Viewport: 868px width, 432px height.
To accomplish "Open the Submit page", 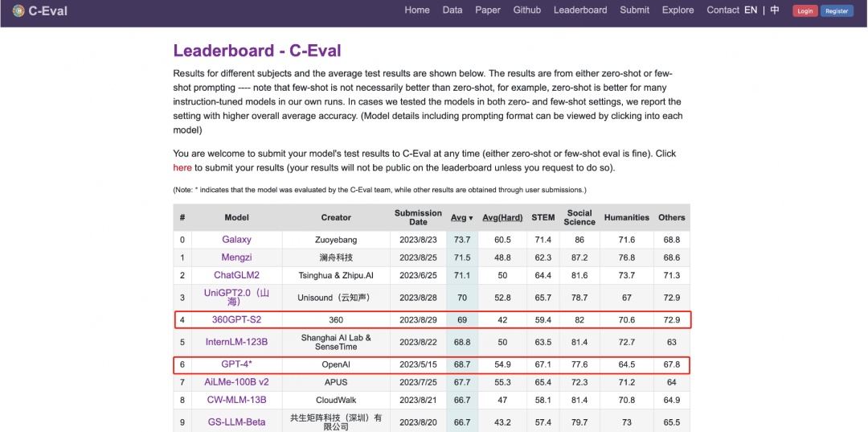I will [634, 10].
